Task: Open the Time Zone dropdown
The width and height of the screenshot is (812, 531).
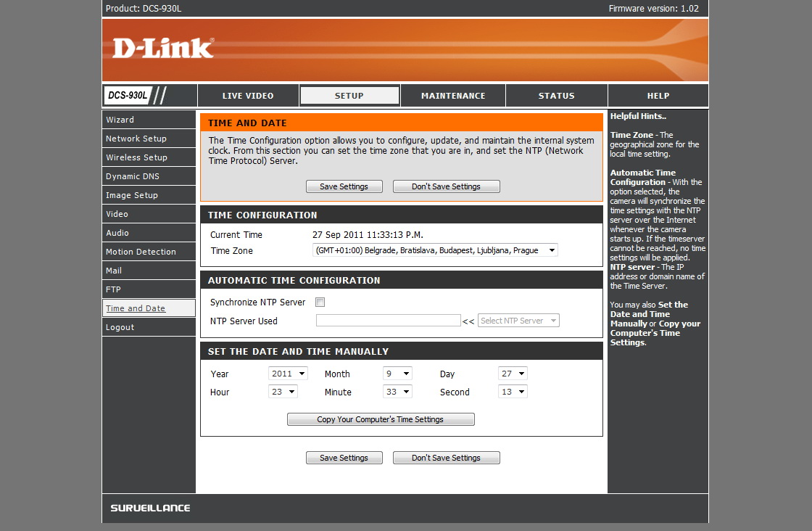Action: tap(435, 250)
